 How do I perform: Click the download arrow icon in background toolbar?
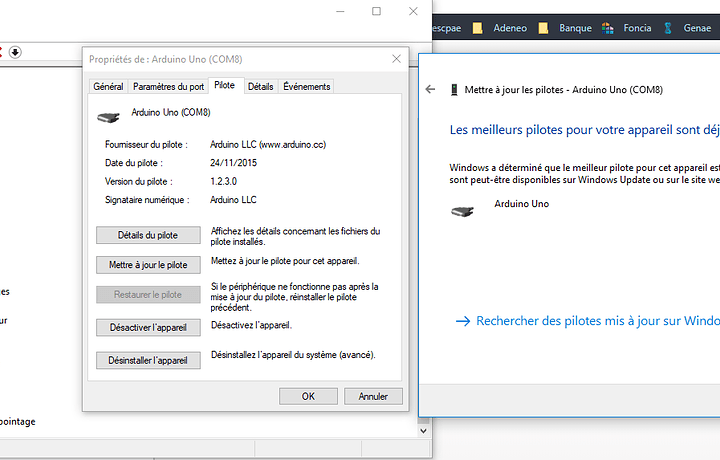coord(15,52)
